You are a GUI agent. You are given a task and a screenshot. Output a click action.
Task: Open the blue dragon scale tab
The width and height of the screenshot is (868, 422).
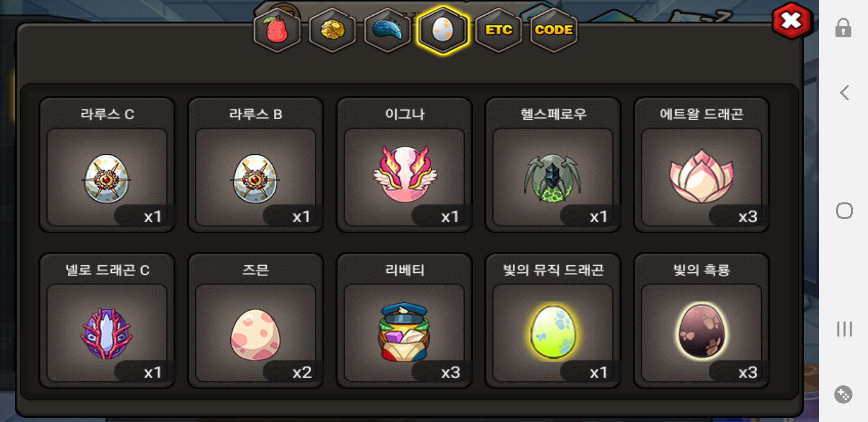pyautogui.click(x=387, y=30)
